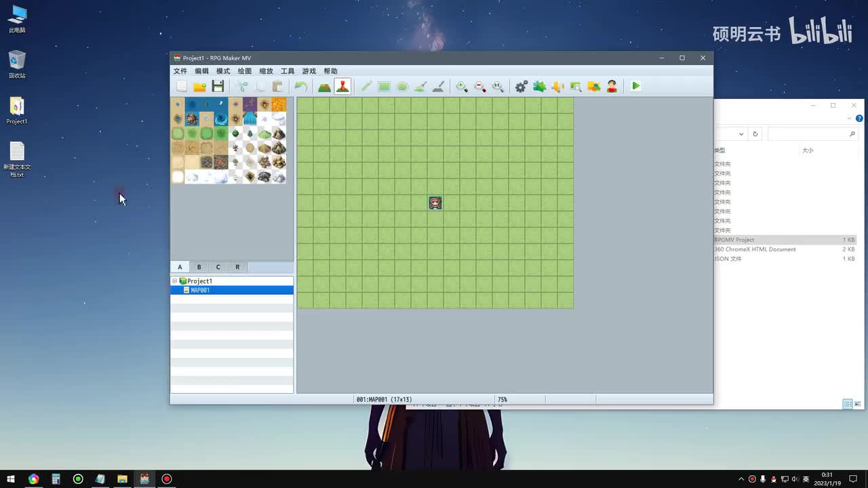
Task: Switch to tileset tab B
Action: point(199,267)
